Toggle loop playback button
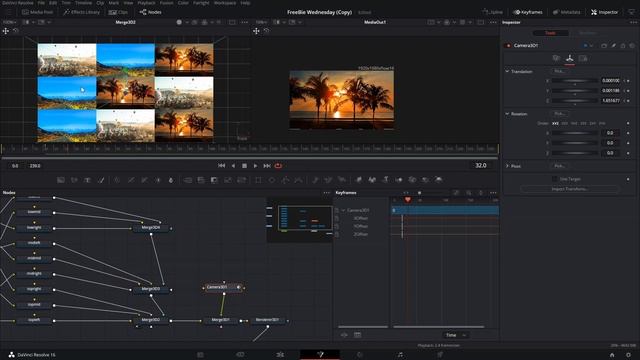Viewport: 640px width, 360px height. pyautogui.click(x=278, y=166)
